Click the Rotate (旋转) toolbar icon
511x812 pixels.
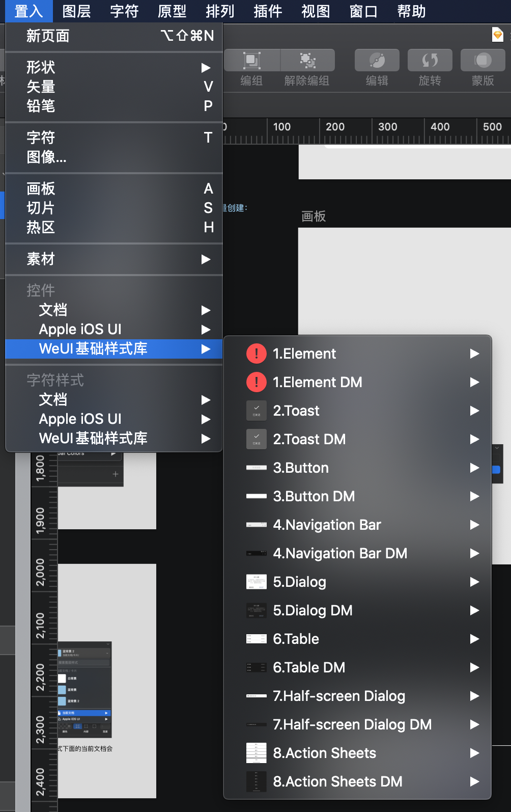point(430,60)
